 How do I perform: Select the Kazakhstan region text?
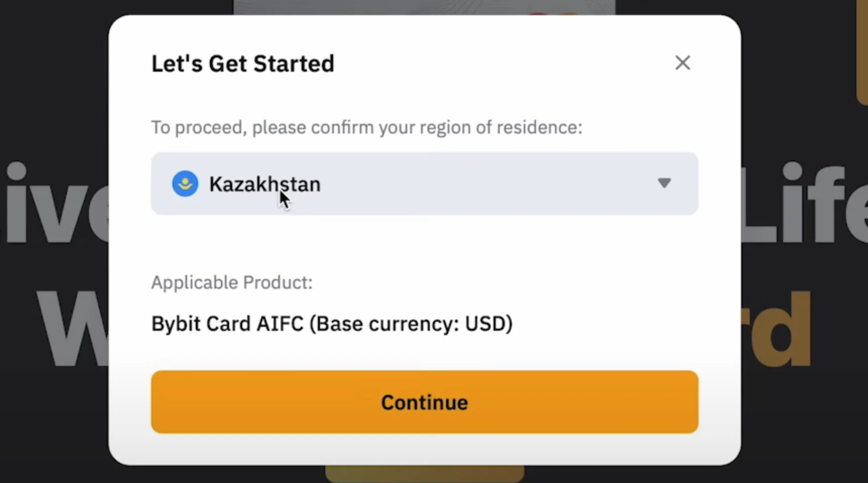(264, 185)
